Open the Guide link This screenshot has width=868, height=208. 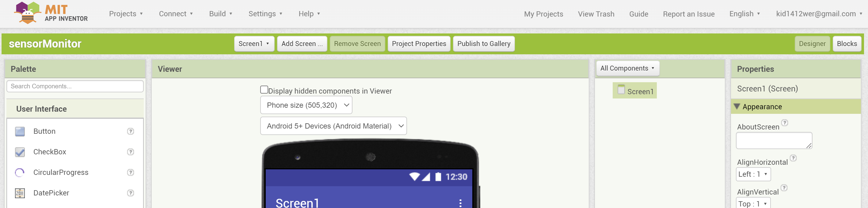(x=638, y=14)
